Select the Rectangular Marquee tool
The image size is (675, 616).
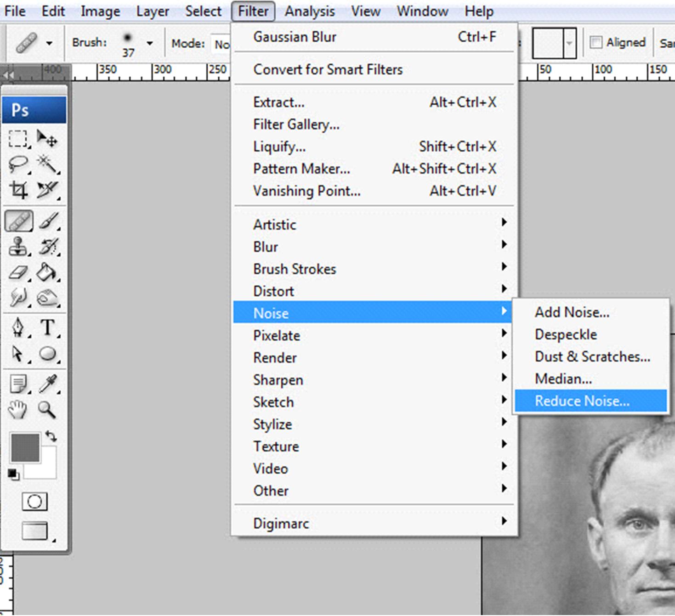tap(18, 138)
